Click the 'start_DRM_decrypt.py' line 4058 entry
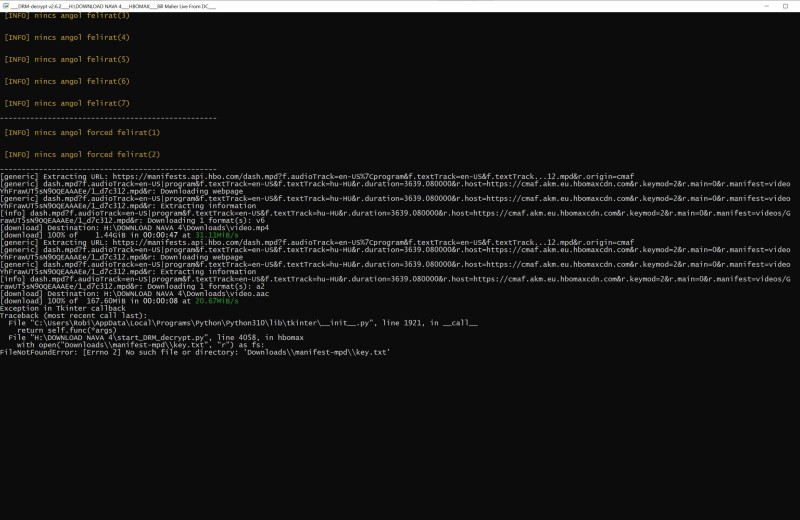Screen dimensions: 800x520 pos(156,337)
